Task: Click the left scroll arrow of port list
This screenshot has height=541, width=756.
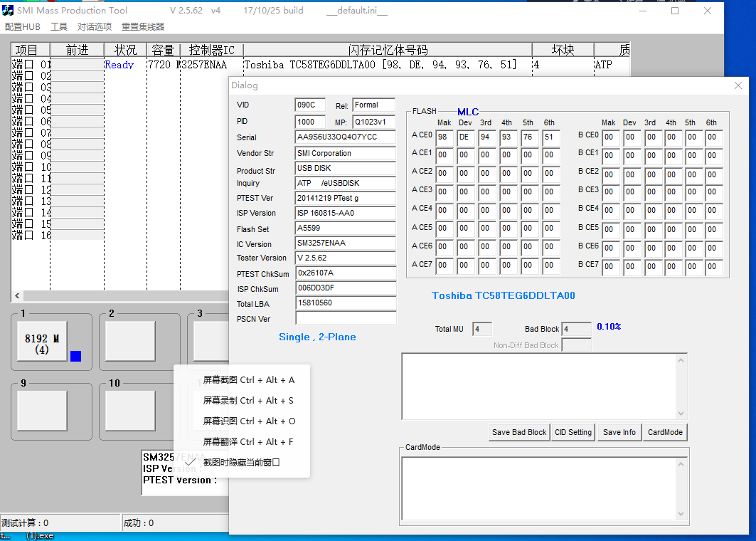Action: (17, 295)
